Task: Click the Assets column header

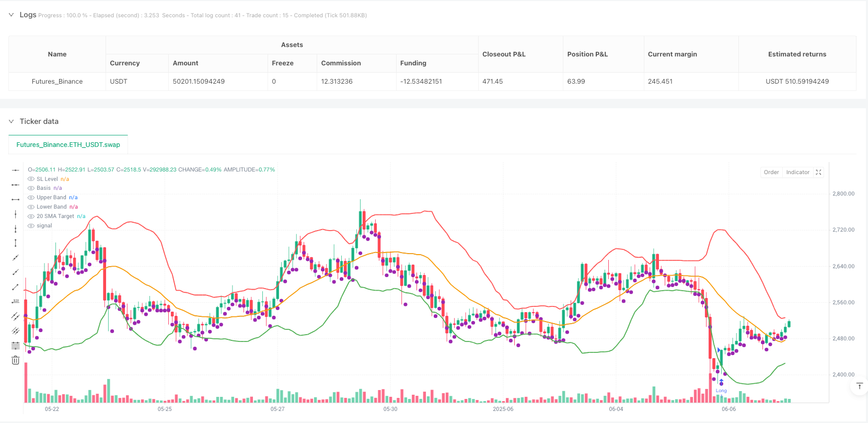Action: click(292, 45)
